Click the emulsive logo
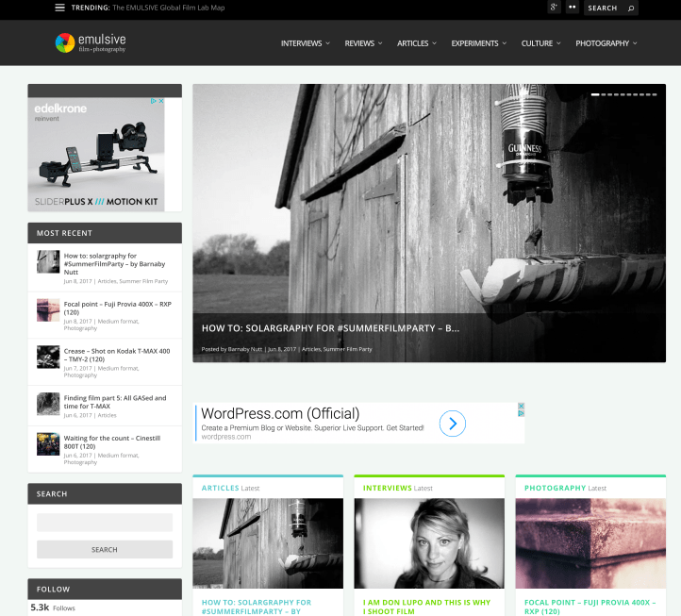Image resolution: width=681 pixels, height=616 pixels. (91, 43)
